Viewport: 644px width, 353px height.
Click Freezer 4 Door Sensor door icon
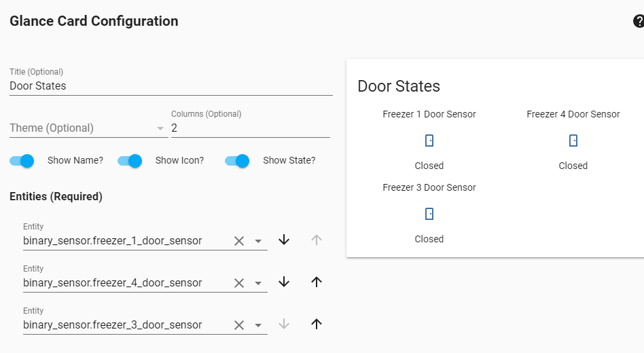(573, 141)
